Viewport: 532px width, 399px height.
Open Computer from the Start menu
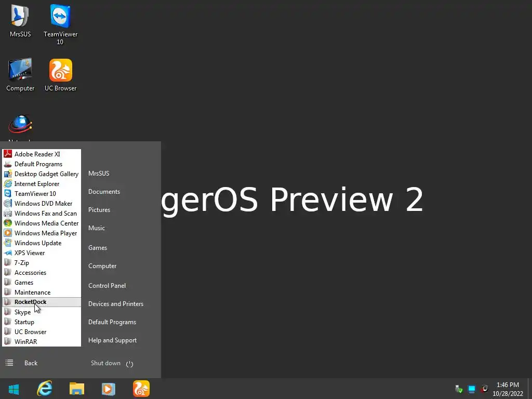pyautogui.click(x=102, y=266)
